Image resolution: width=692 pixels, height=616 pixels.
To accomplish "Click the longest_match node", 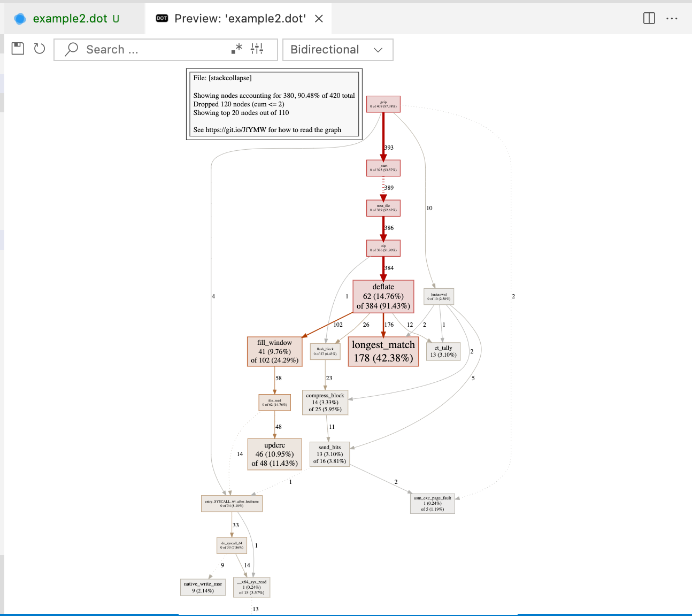I will tap(383, 351).
